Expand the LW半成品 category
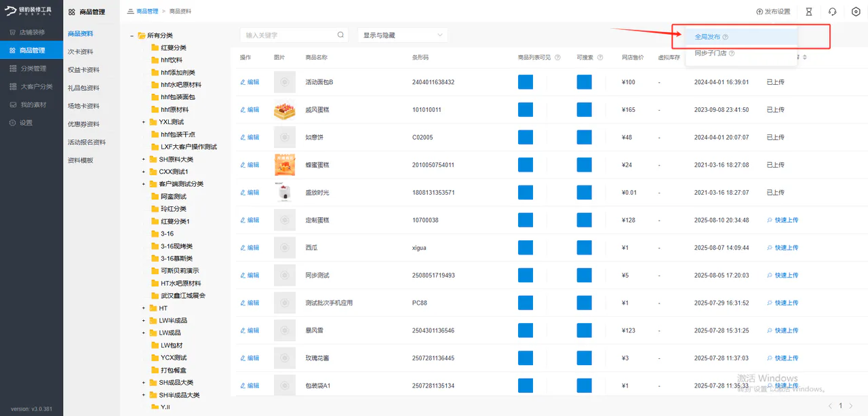The image size is (868, 416). [144, 320]
